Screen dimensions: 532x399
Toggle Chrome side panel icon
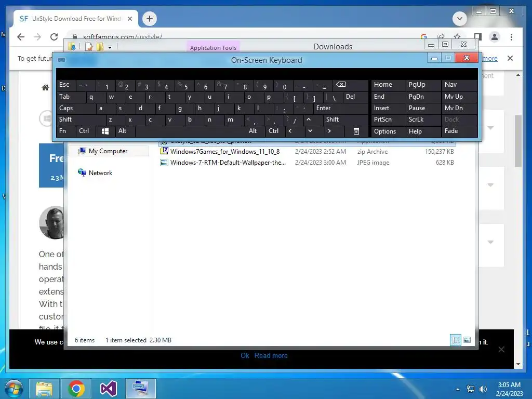tap(478, 37)
